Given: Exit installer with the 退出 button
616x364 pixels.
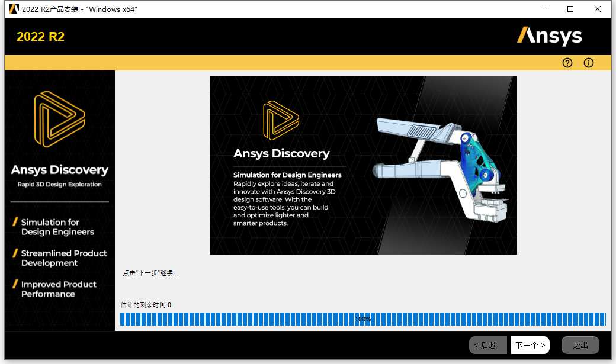Looking at the screenshot, I should [x=580, y=345].
